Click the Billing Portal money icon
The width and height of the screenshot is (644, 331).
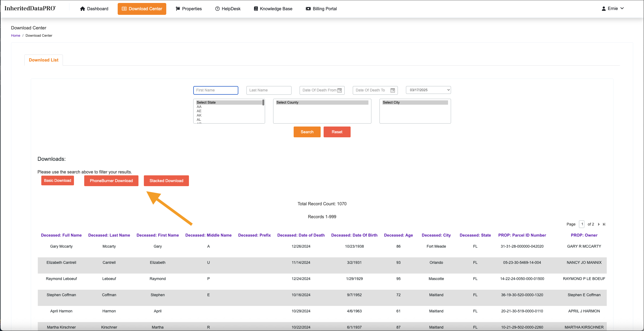coord(308,9)
